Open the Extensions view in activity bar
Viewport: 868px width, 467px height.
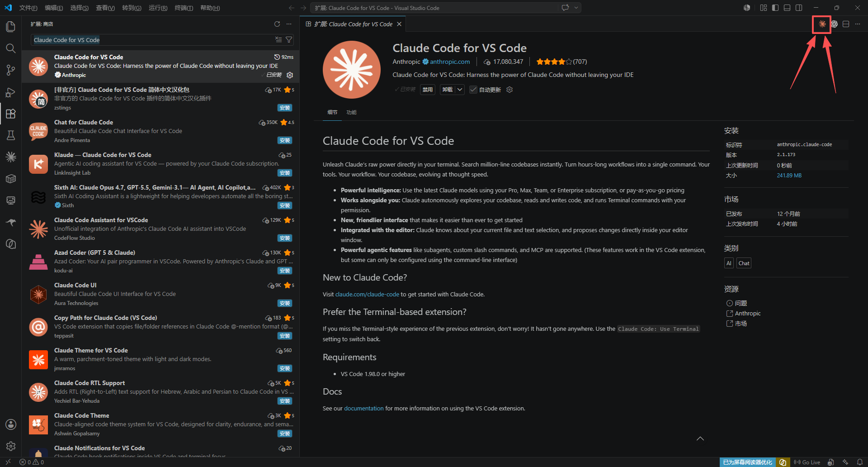tap(11, 114)
